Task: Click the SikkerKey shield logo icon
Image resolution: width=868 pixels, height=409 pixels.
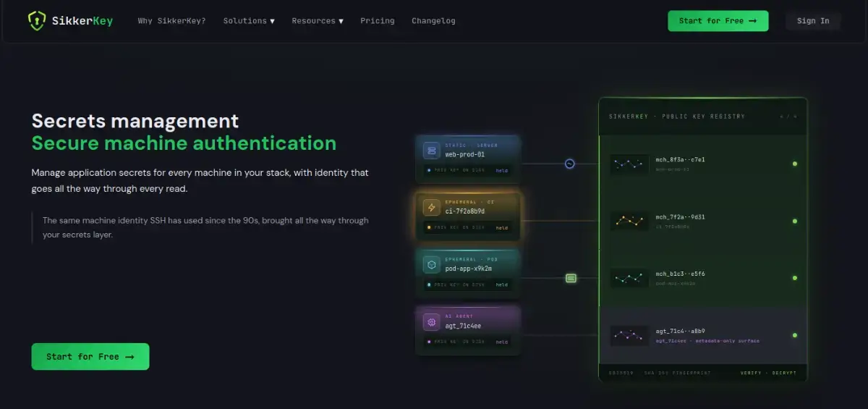Action: click(x=36, y=20)
